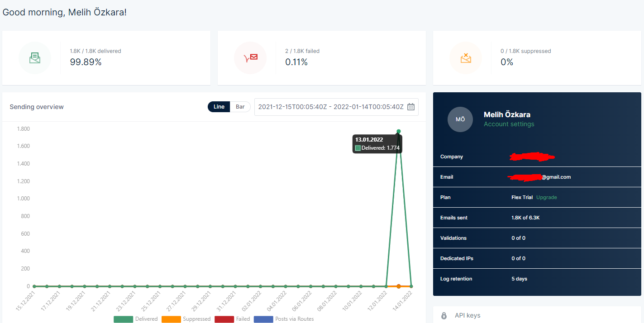This screenshot has height=323, width=644.
Task: Toggle Delivered series in legend
Action: [136, 319]
